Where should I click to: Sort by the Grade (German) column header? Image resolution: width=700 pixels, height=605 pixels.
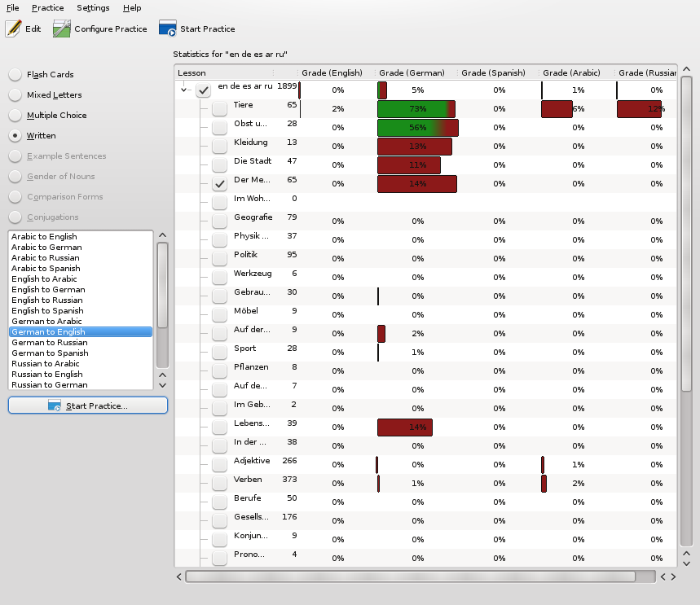(x=412, y=72)
